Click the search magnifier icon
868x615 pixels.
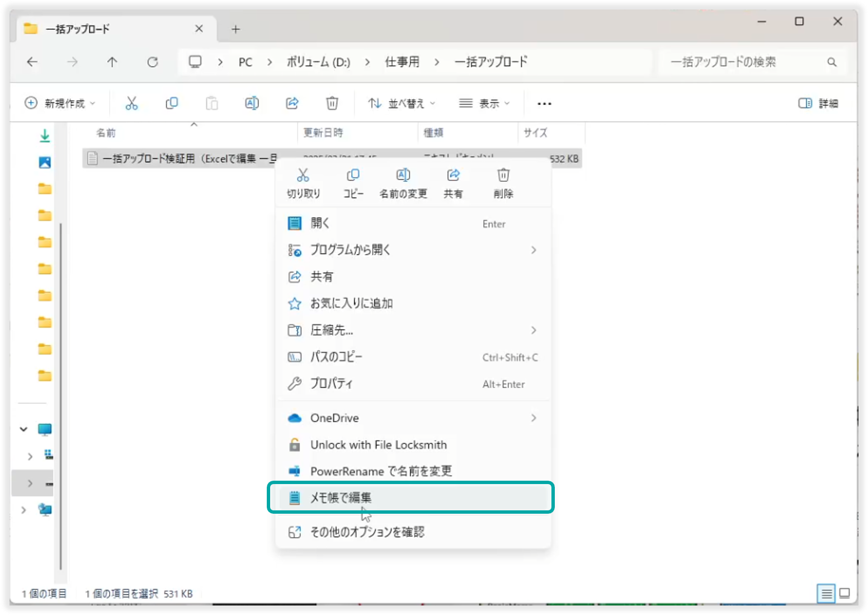(832, 62)
